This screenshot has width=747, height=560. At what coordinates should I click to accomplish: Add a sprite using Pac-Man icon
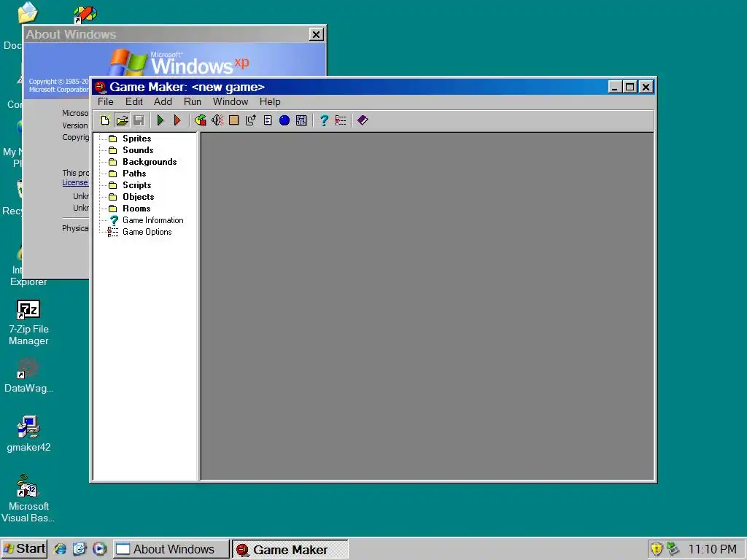tap(201, 120)
